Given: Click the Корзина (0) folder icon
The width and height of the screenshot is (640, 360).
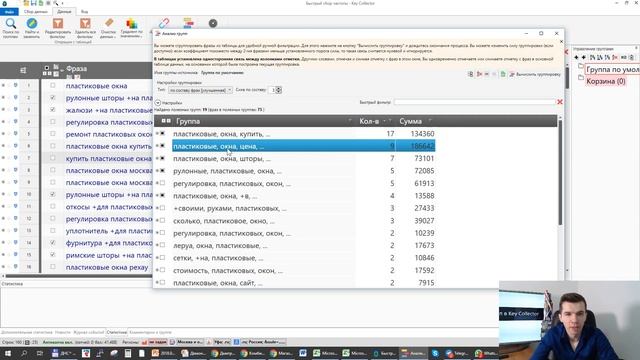Looking at the screenshot, I should 581,77.
